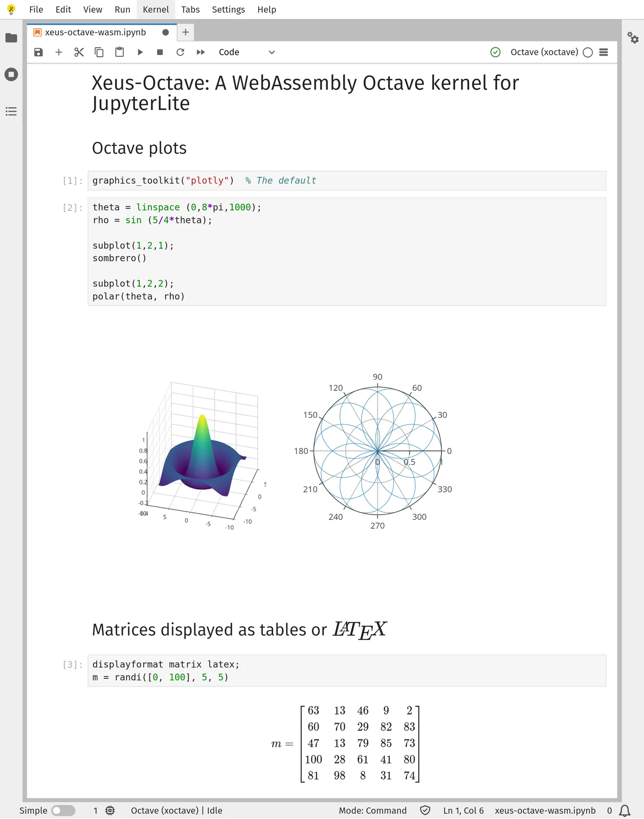The image size is (644, 819).
Task: Click the [3]: cell execution prompt
Action: [72, 665]
